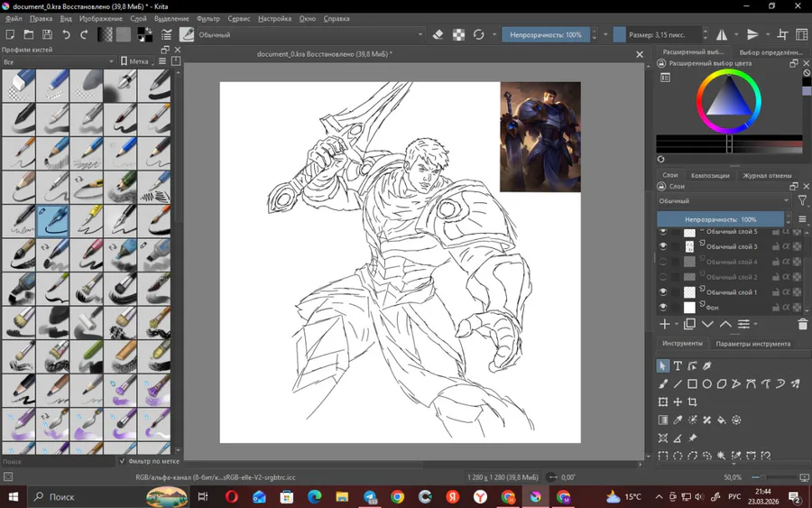Pick the Freehand Brush tool
This screenshot has width=812, height=508.
663,384
